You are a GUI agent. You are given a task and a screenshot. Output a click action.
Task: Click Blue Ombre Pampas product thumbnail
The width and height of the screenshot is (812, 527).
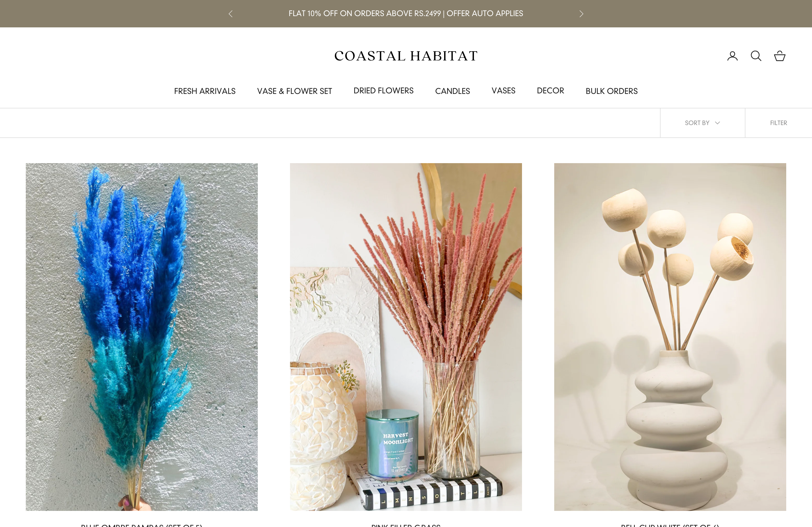(x=142, y=336)
